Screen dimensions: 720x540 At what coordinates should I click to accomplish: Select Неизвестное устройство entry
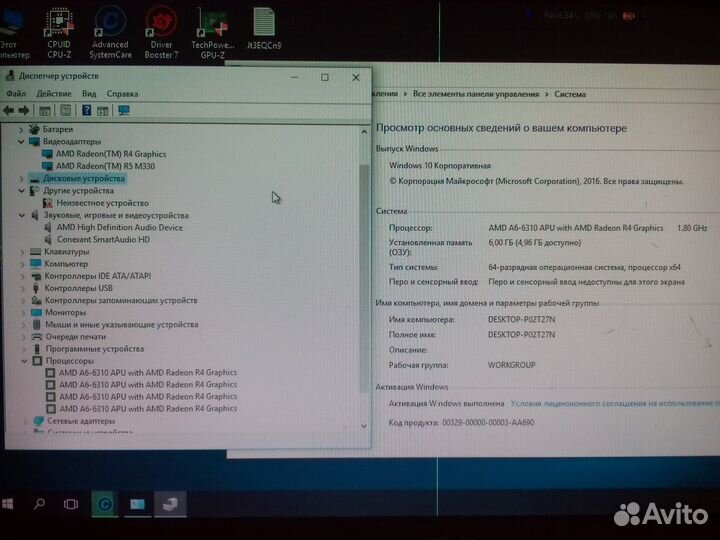tap(102, 202)
